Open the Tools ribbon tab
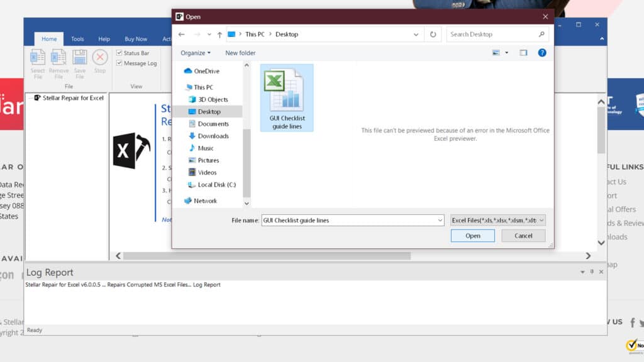Image resolution: width=644 pixels, height=362 pixels. 77,39
